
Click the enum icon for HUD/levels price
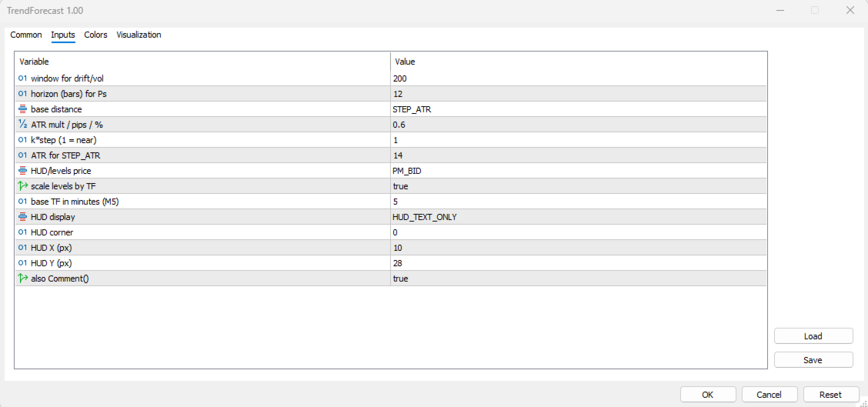[x=22, y=172]
